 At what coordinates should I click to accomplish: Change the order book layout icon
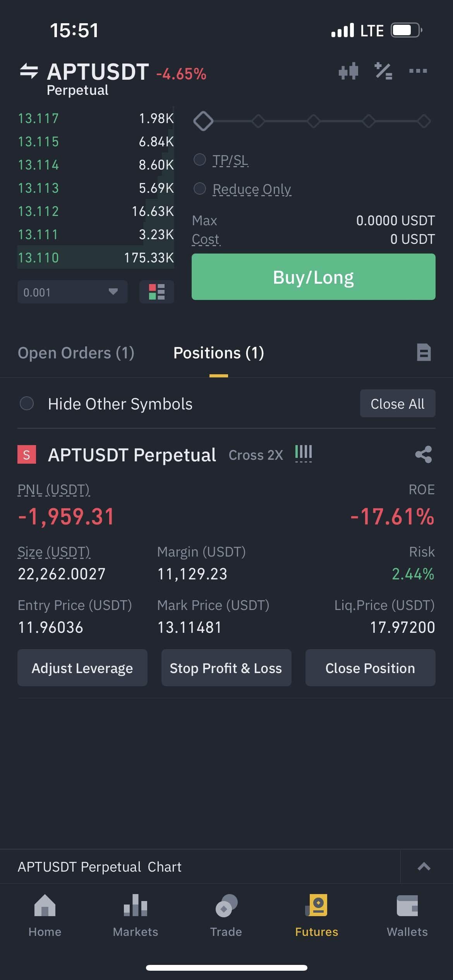coord(156,292)
